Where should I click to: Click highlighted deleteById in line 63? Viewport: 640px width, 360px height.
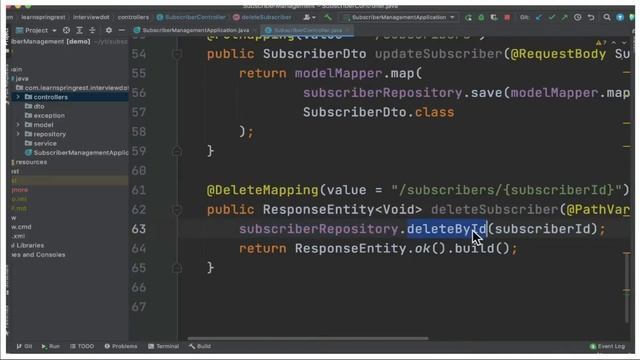click(447, 229)
